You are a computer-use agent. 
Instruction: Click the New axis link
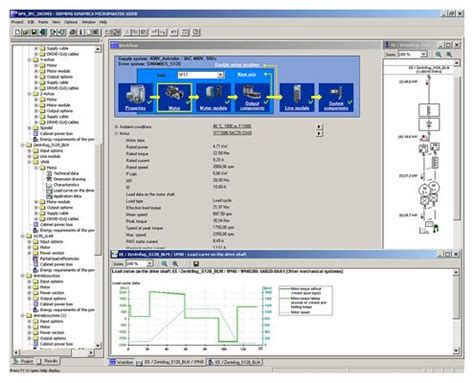pos(247,74)
